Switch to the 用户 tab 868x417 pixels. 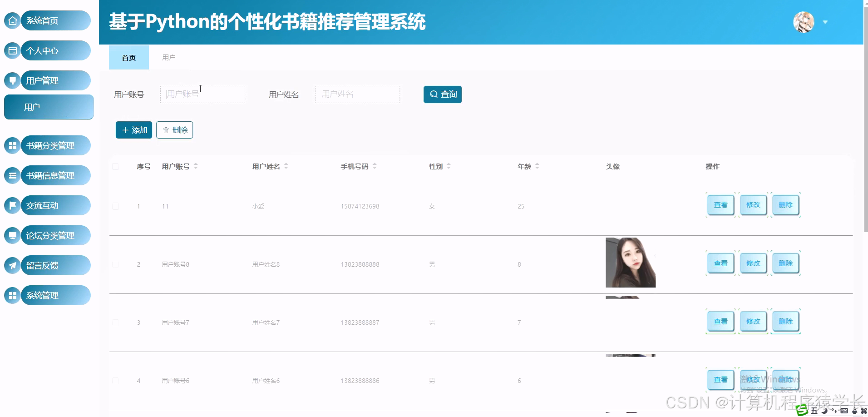click(x=169, y=58)
